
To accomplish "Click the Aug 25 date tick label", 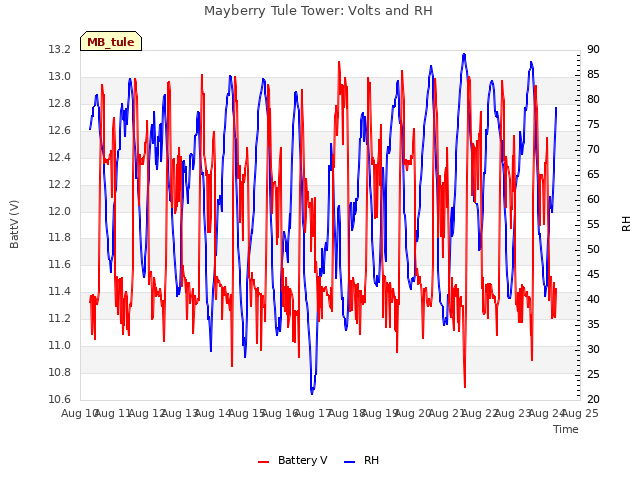I will tap(580, 413).
